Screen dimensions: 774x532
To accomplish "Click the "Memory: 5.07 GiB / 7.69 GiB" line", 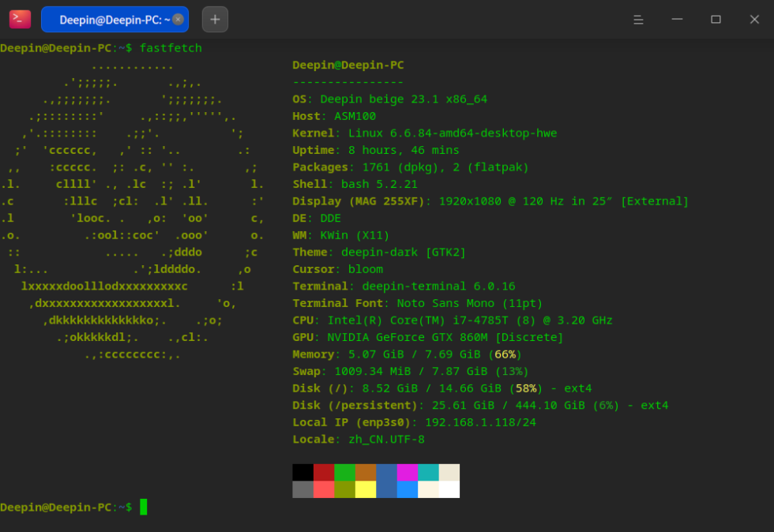I will pos(408,354).
